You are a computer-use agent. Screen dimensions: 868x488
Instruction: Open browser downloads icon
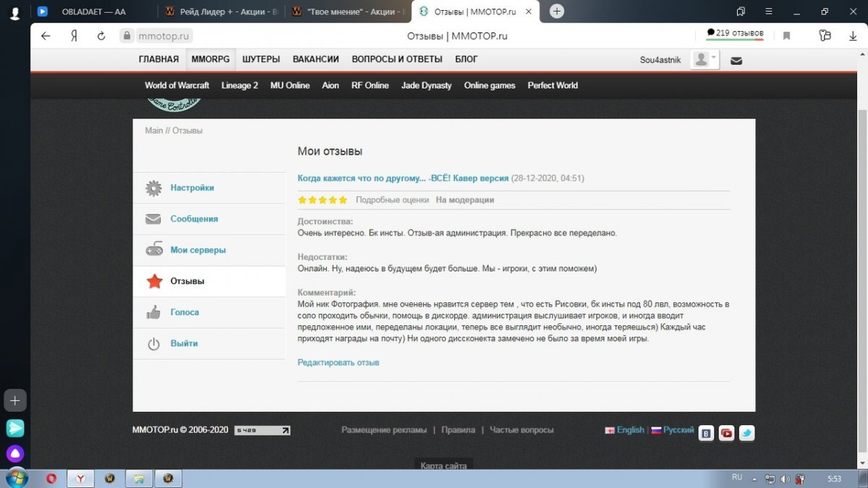(x=853, y=35)
